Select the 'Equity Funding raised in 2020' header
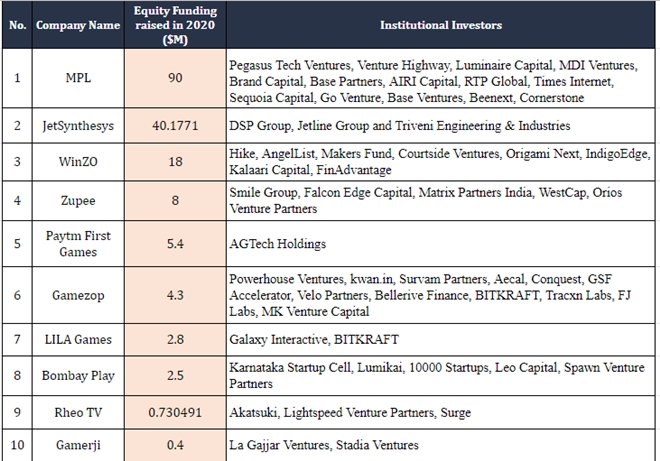The width and height of the screenshot is (660, 461). pos(174,25)
